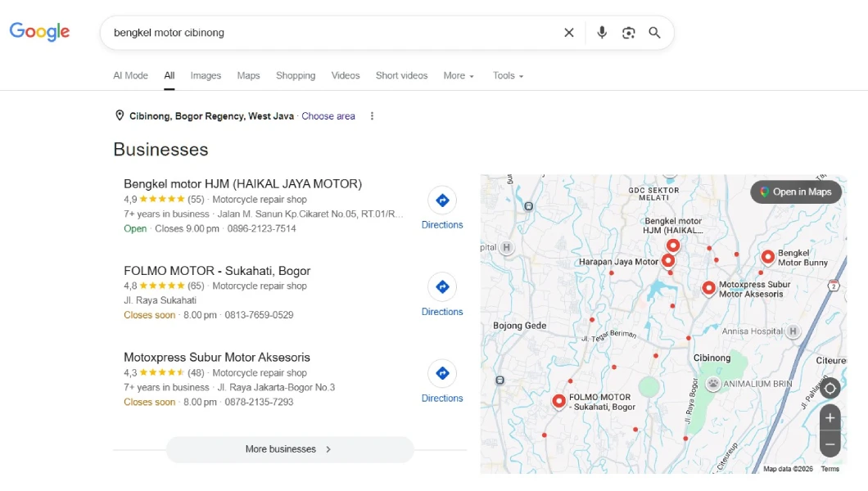Zoom out the map with minus button
Image resolution: width=868 pixels, height=491 pixels.
click(830, 444)
